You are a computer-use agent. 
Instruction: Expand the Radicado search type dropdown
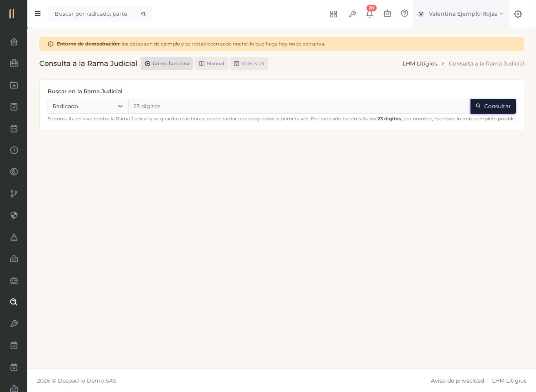[x=88, y=106]
